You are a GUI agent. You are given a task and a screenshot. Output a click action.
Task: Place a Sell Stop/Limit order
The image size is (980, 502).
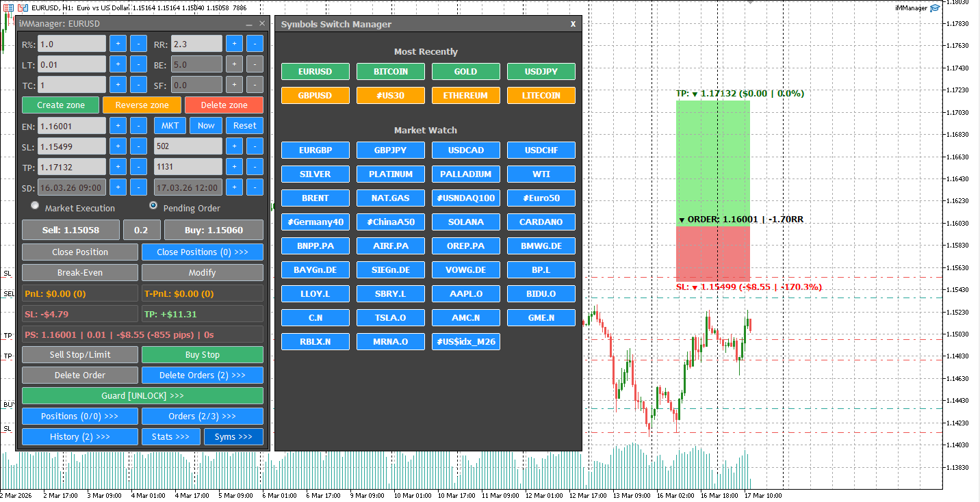80,355
